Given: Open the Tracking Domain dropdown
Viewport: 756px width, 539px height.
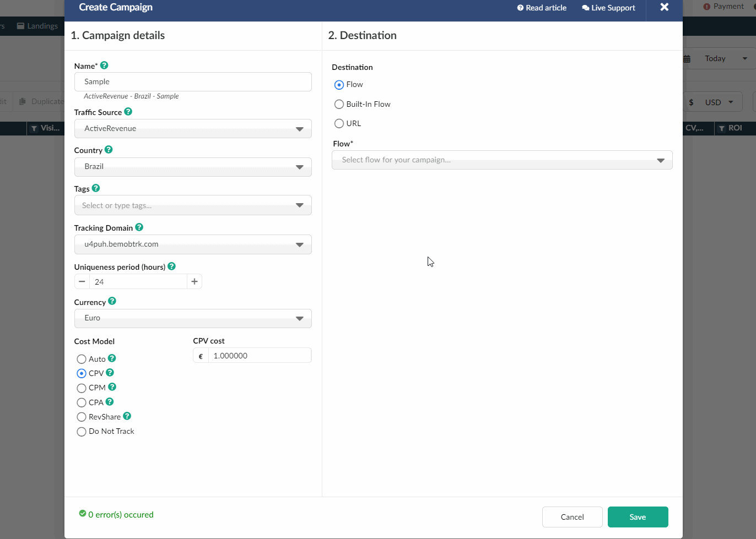Looking at the screenshot, I should point(193,244).
